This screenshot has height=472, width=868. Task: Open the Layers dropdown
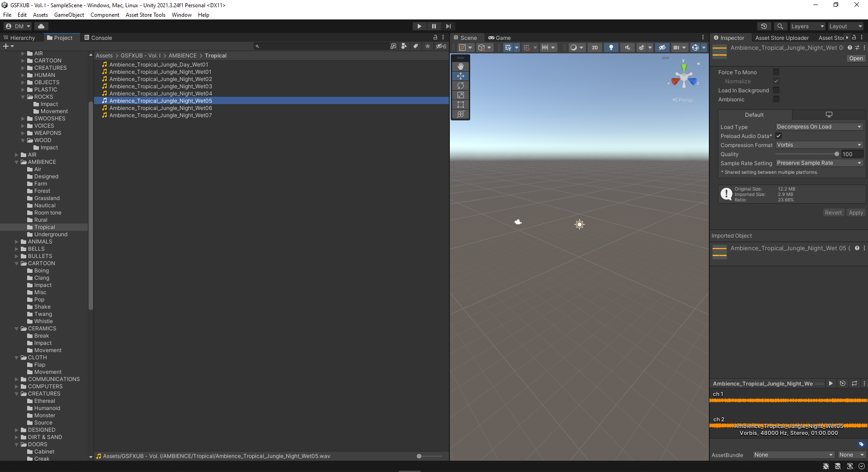[807, 26]
